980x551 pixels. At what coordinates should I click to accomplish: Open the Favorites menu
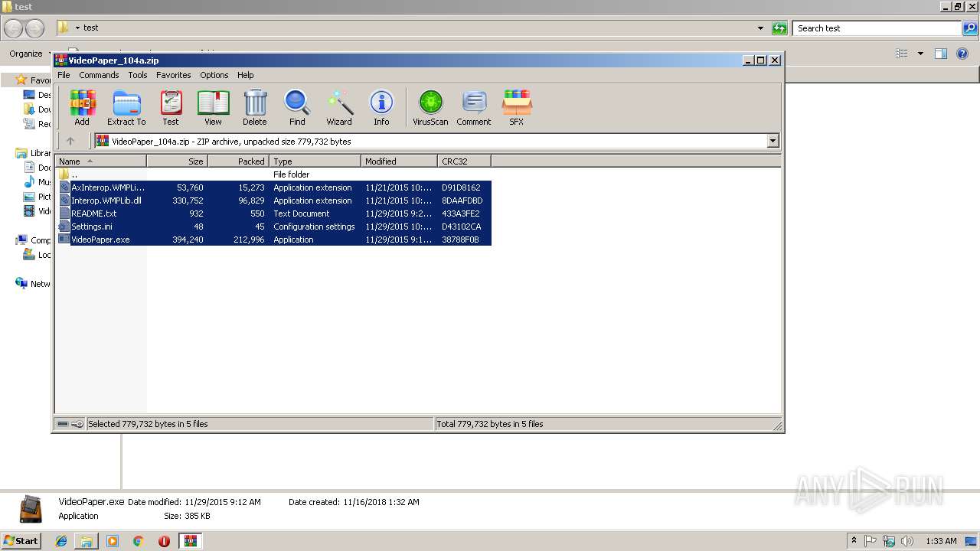174,75
